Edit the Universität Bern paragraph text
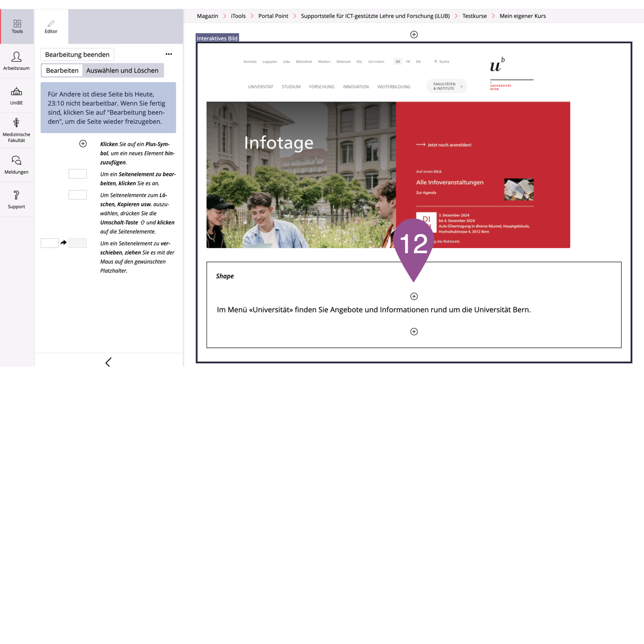Image resolution: width=644 pixels, height=644 pixels. tap(374, 310)
